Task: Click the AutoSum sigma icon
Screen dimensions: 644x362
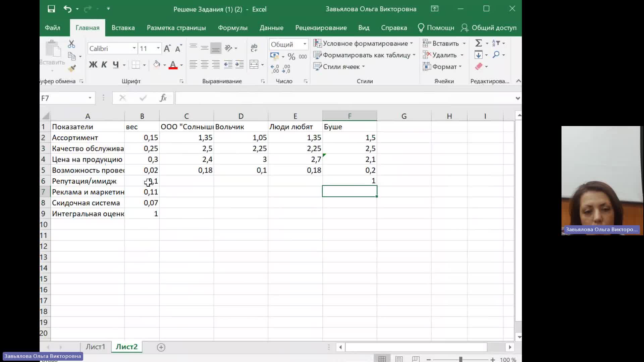Action: point(479,43)
